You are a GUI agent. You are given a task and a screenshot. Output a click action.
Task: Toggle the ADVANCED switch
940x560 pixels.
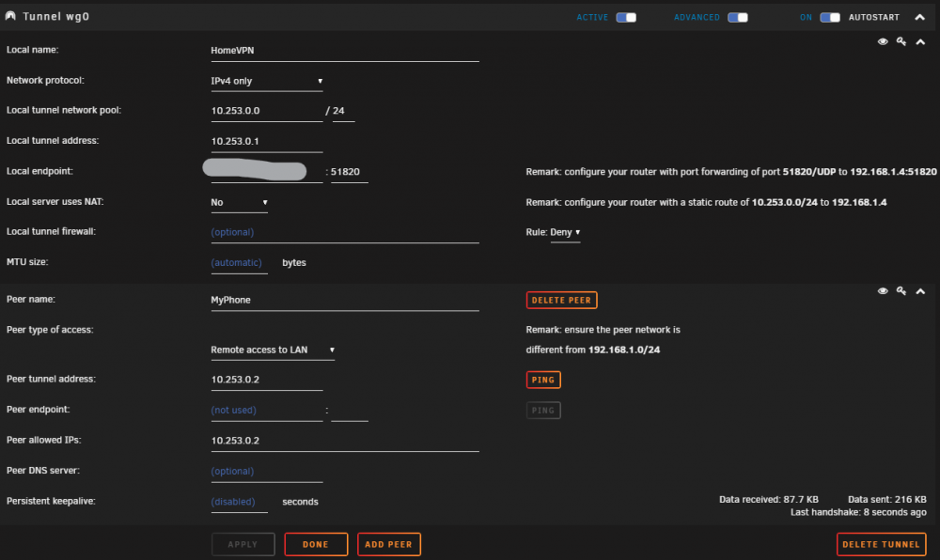738,17
